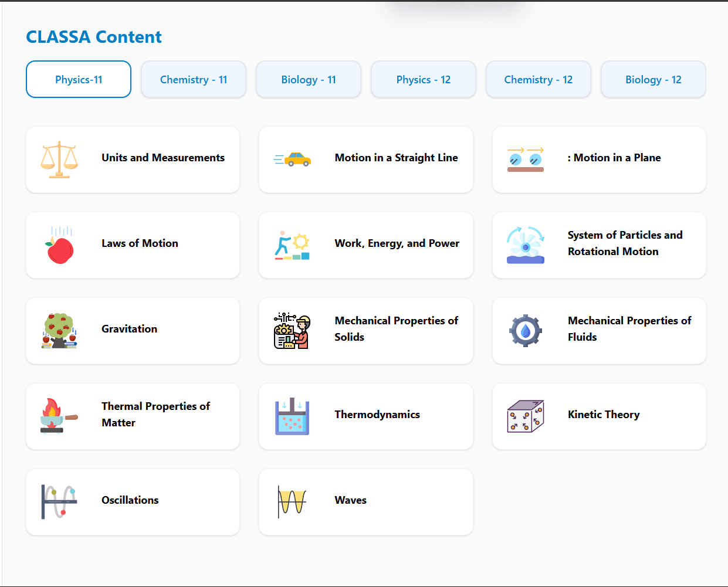Select the Chemistry - 12 tab
Image resolution: width=728 pixels, height=587 pixels.
pos(538,79)
